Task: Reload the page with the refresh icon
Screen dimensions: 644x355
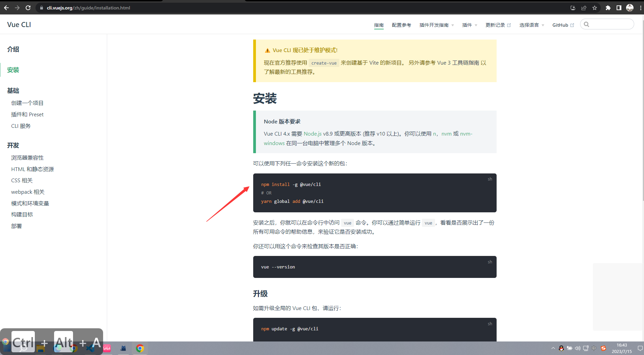Action: (x=28, y=8)
